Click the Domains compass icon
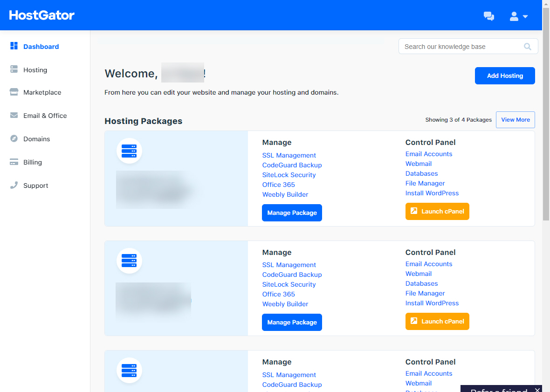550x392 pixels. pos(14,138)
